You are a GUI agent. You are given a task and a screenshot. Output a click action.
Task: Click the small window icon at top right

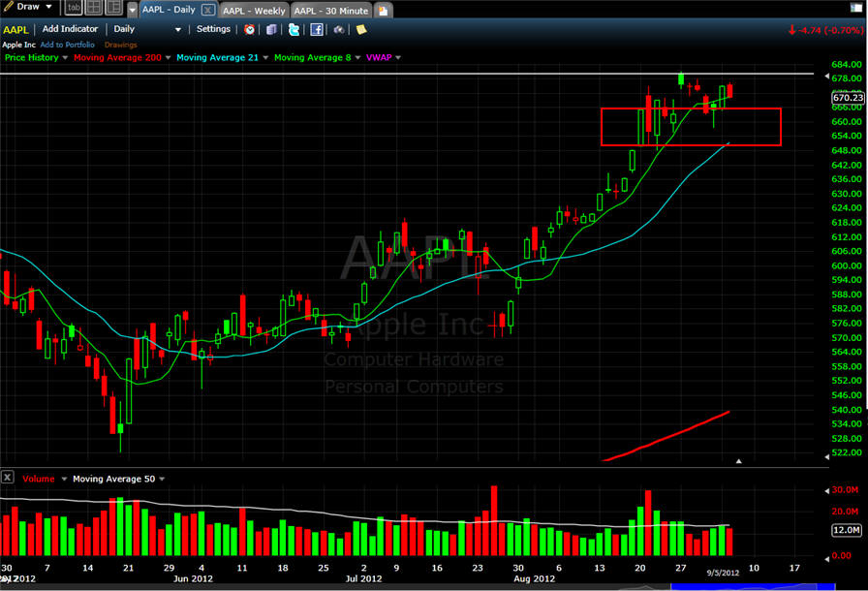tap(856, 8)
